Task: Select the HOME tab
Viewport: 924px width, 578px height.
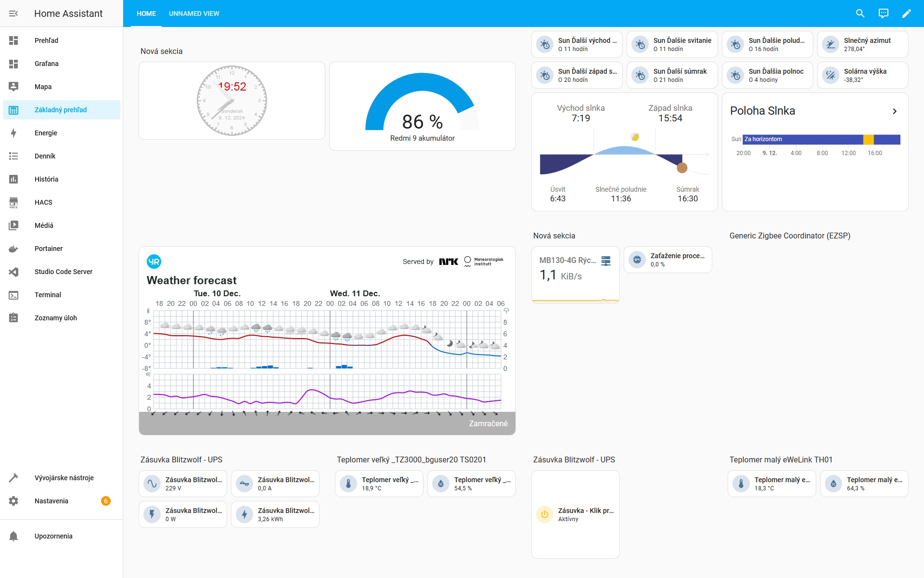Action: pyautogui.click(x=146, y=13)
